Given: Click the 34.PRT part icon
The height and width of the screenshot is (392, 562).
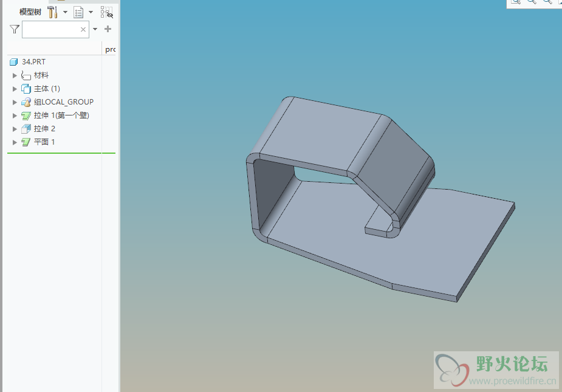Looking at the screenshot, I should pos(13,62).
